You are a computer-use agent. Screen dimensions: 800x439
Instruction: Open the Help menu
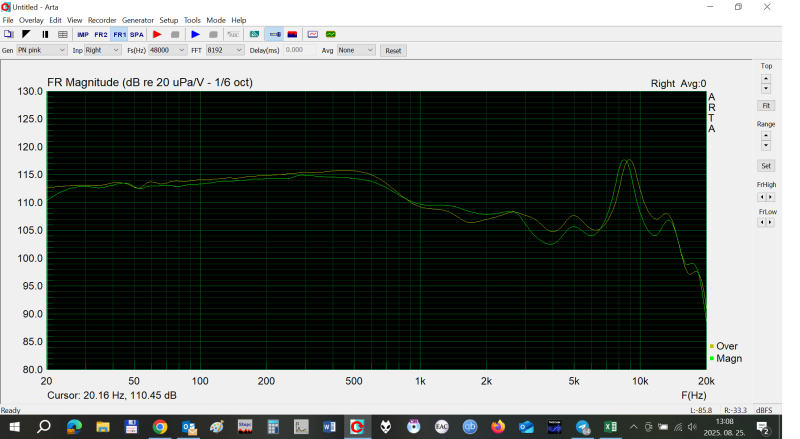pos(239,20)
